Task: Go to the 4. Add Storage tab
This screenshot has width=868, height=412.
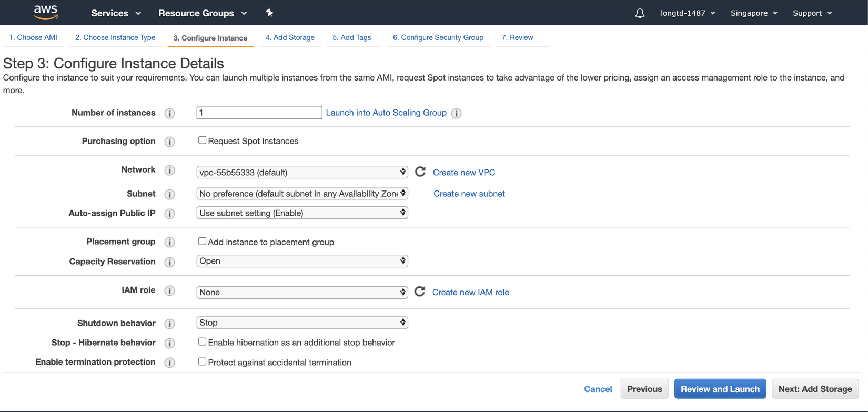Action: (x=290, y=37)
